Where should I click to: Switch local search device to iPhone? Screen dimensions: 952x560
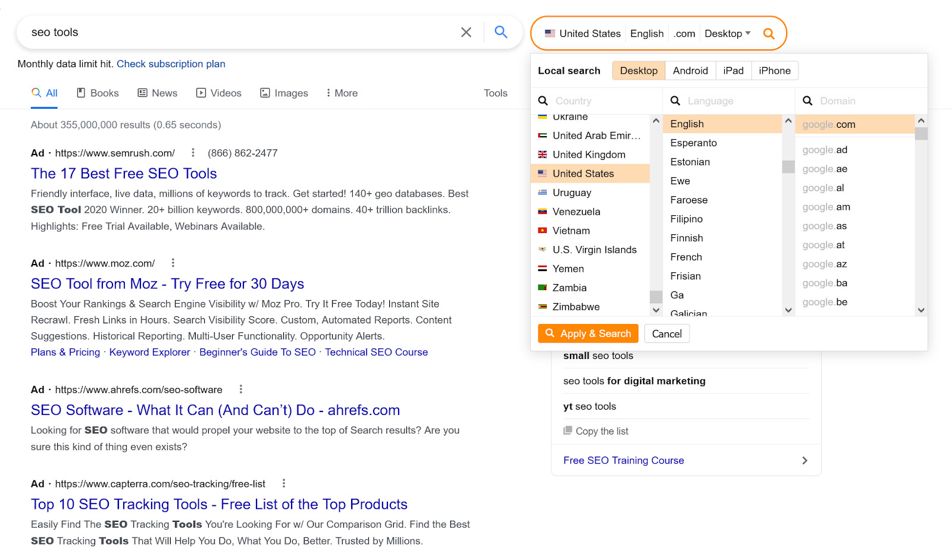pos(775,70)
